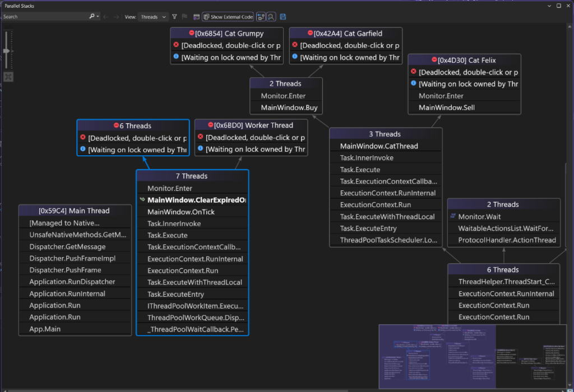Open the search options dropdown arrow

pyautogui.click(x=98, y=16)
